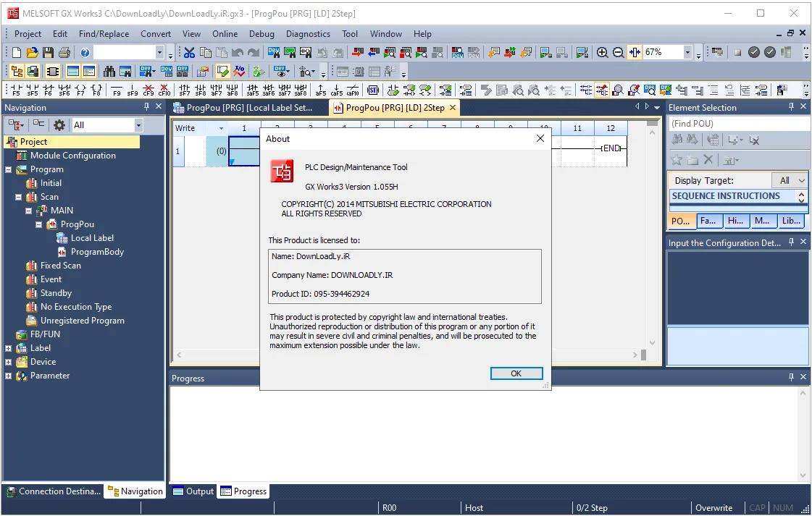Click the Settings gear in Navigation panel
The height and width of the screenshot is (516, 812).
[59, 124]
